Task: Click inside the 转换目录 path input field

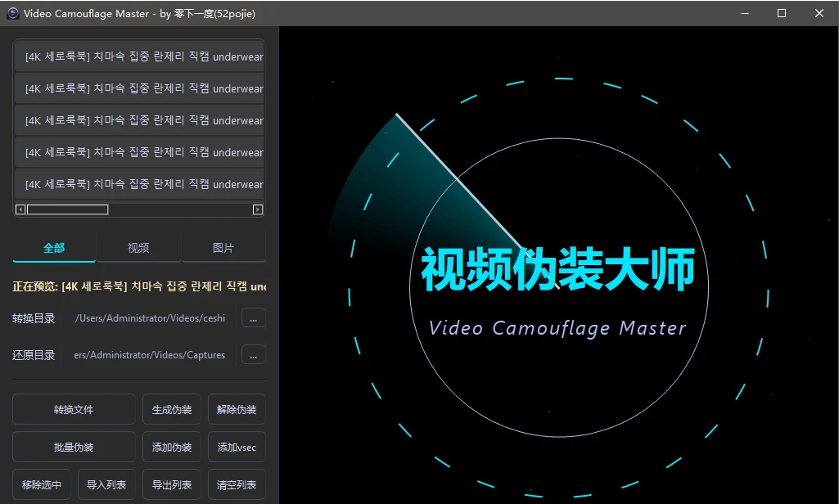Action: pyautogui.click(x=151, y=317)
